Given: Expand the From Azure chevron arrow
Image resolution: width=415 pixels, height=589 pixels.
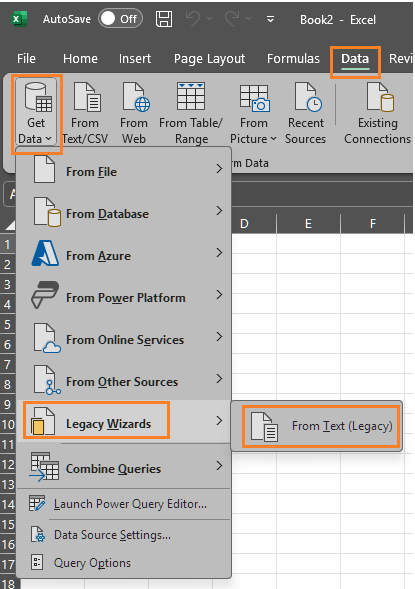Looking at the screenshot, I should pyautogui.click(x=220, y=253).
